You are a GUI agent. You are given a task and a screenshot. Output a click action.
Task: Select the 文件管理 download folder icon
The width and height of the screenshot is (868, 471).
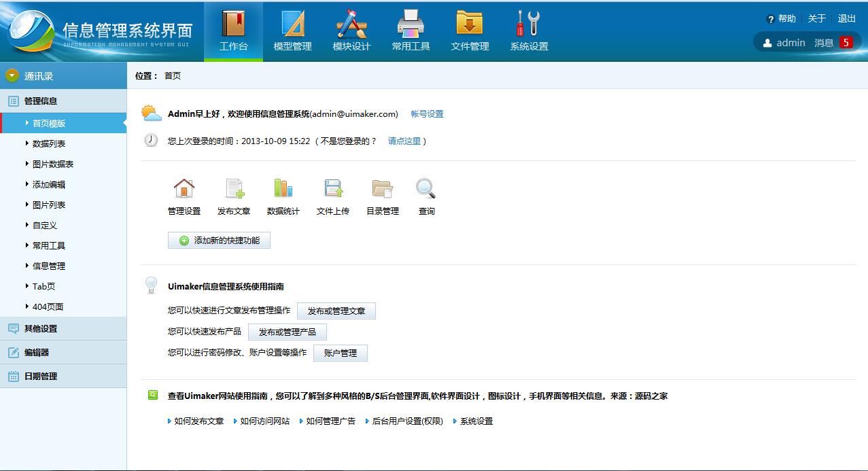point(470,24)
